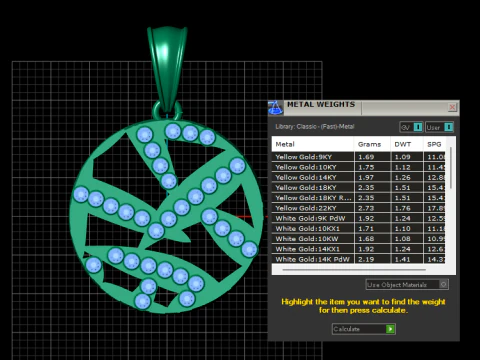Select the White Gold:14K PdW row
This screenshot has width=480, height=360.
[358, 259]
